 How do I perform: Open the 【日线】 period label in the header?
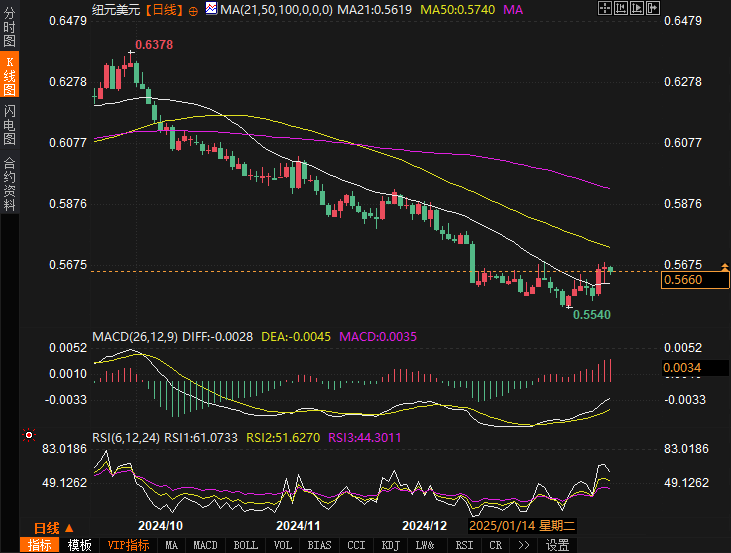(164, 9)
